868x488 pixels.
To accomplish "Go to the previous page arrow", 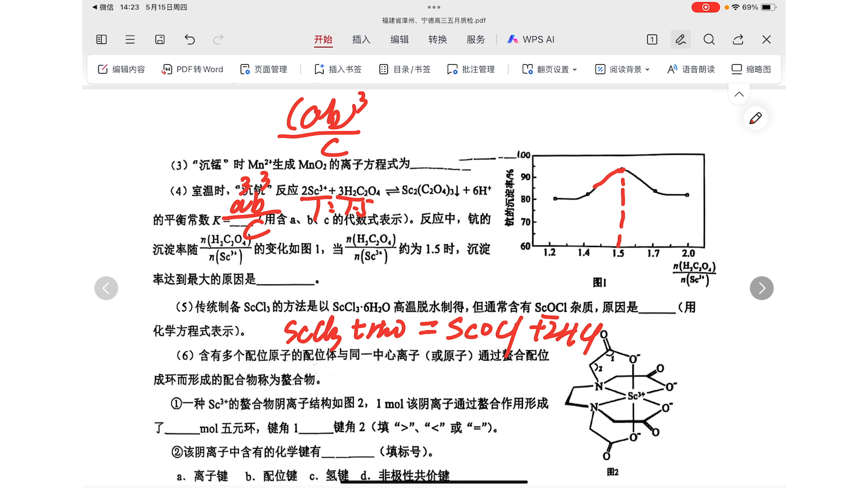I will (x=106, y=288).
